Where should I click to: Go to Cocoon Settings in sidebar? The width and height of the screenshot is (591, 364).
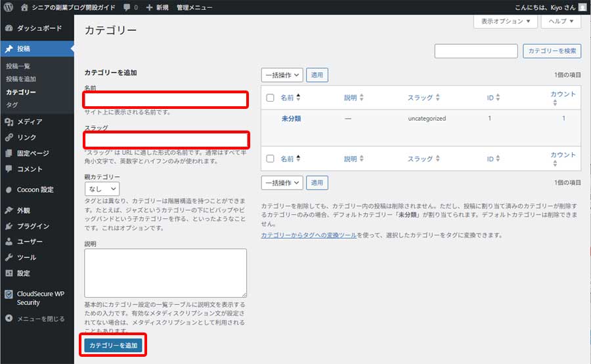(x=35, y=190)
